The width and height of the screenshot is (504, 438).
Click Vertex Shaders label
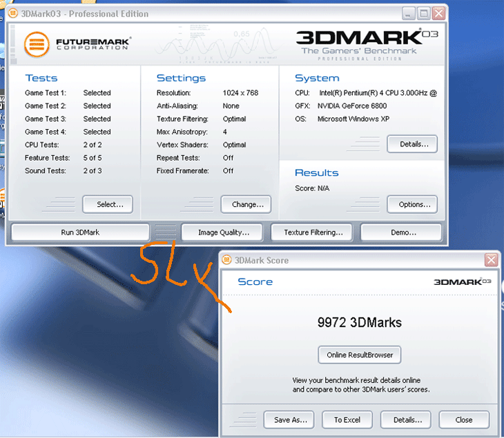pos(182,145)
